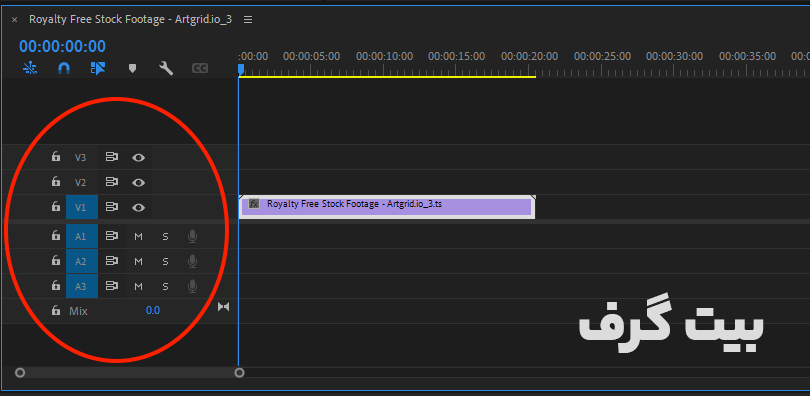This screenshot has width=810, height=396.
Task: Toggle track lock on V2
Action: [56, 182]
